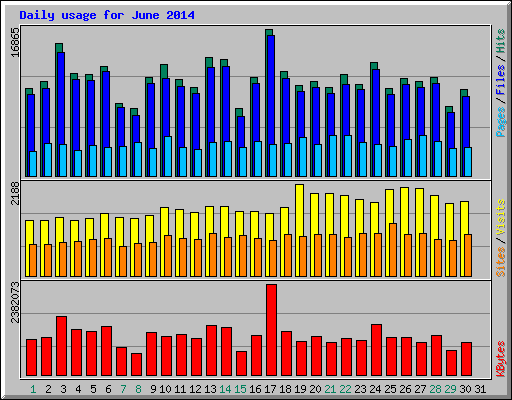This screenshot has width=512, height=400.
Task: Click the Pages legend label
Action: (x=500, y=122)
